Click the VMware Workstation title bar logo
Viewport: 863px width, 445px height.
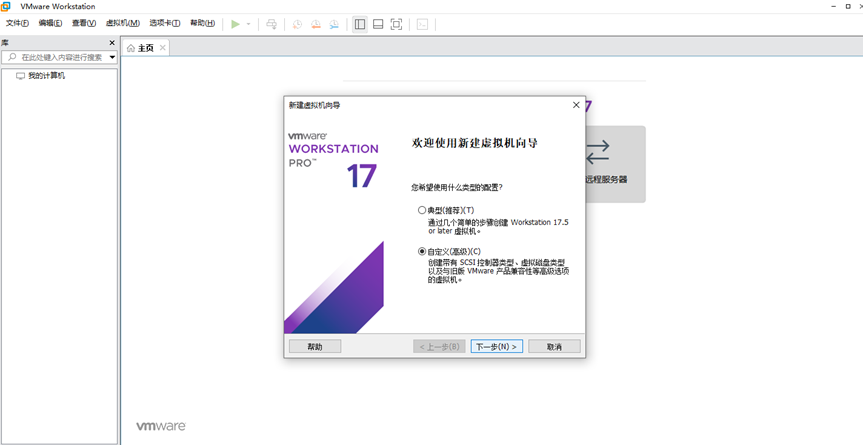click(x=6, y=7)
